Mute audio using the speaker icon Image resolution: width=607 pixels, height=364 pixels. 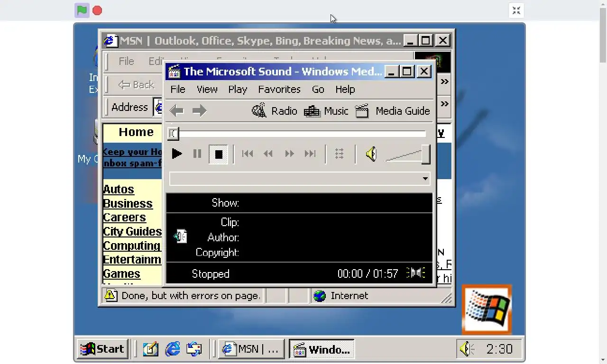tap(371, 154)
